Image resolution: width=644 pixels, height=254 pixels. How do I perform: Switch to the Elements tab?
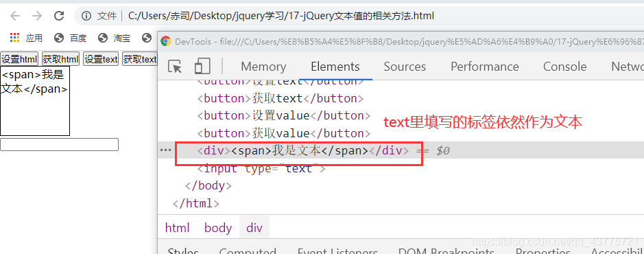335,67
